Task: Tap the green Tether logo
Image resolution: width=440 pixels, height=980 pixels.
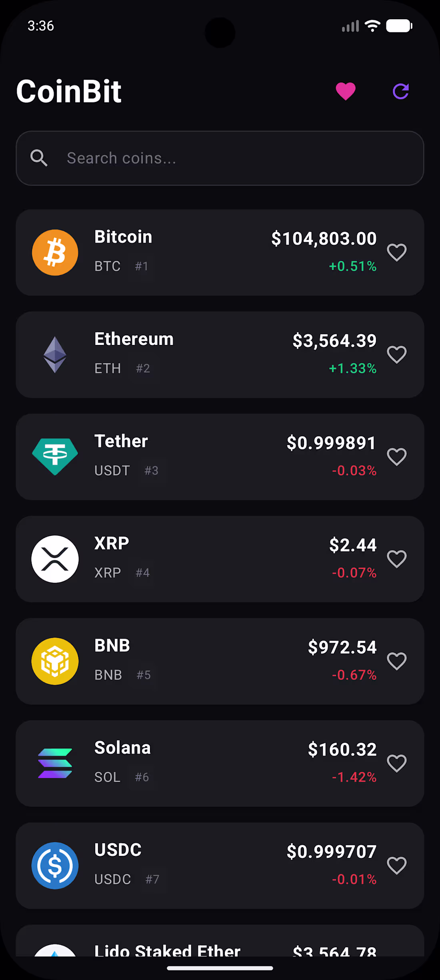Action: point(55,457)
